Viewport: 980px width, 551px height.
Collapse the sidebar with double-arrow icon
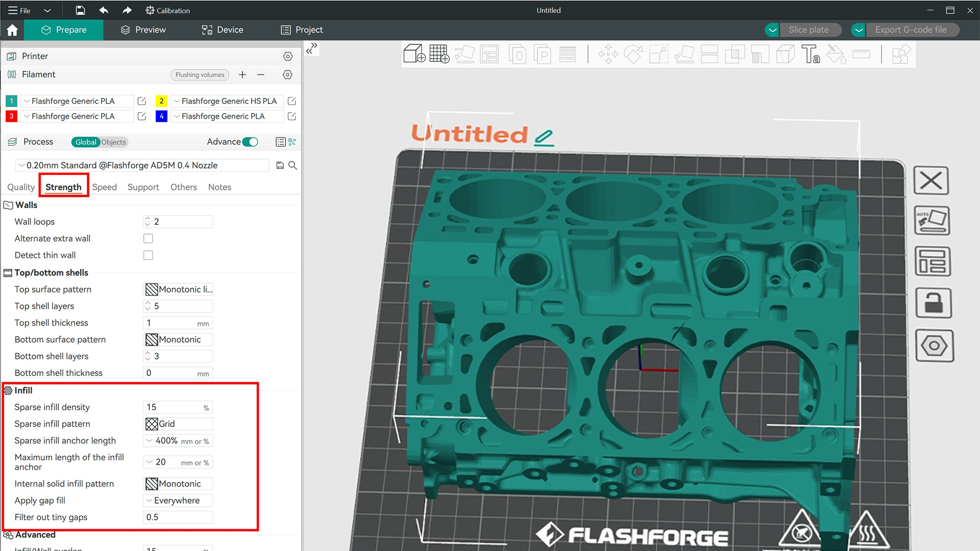pos(312,48)
